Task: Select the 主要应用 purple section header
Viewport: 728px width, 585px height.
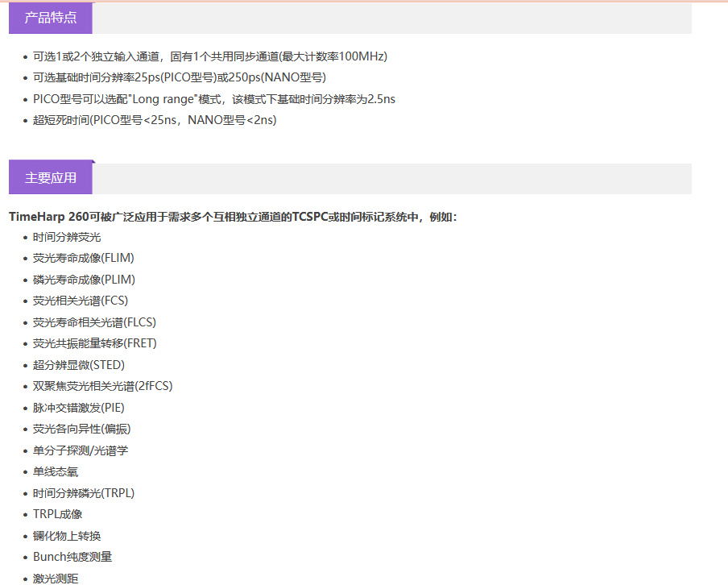Action: (51, 178)
